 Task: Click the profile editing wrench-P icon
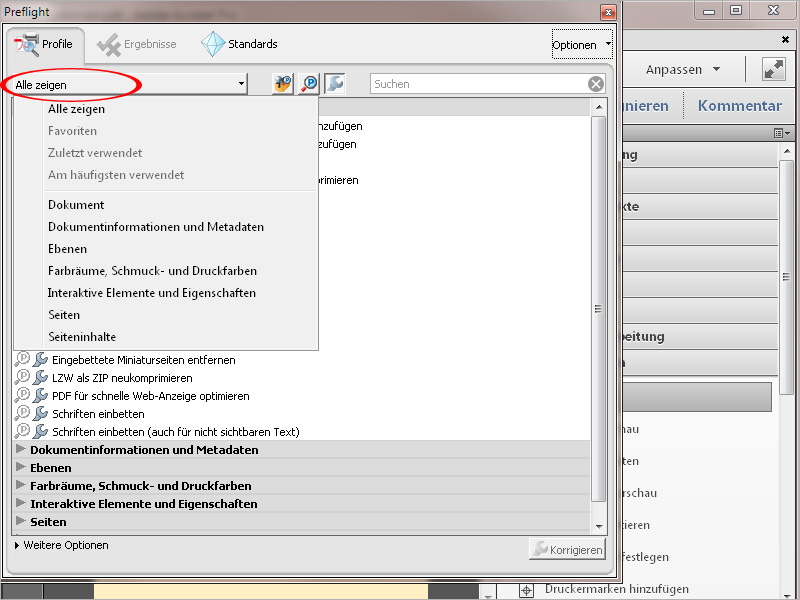pyautogui.click(x=281, y=84)
